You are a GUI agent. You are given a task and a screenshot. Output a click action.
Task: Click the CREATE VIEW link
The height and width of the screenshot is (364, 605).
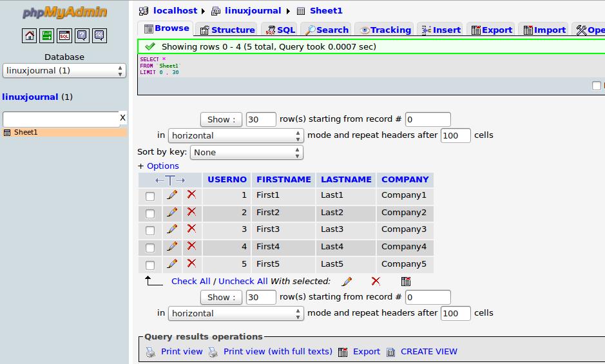click(428, 352)
